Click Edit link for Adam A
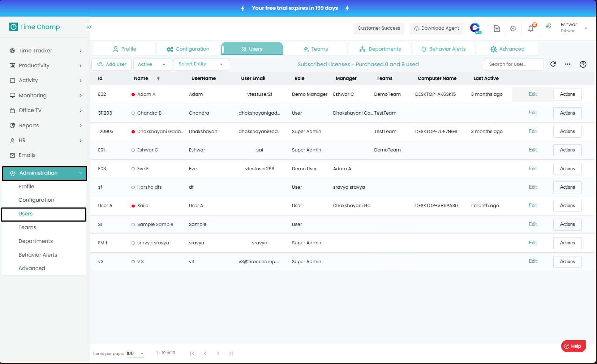The height and width of the screenshot is (364, 597). [x=533, y=94]
